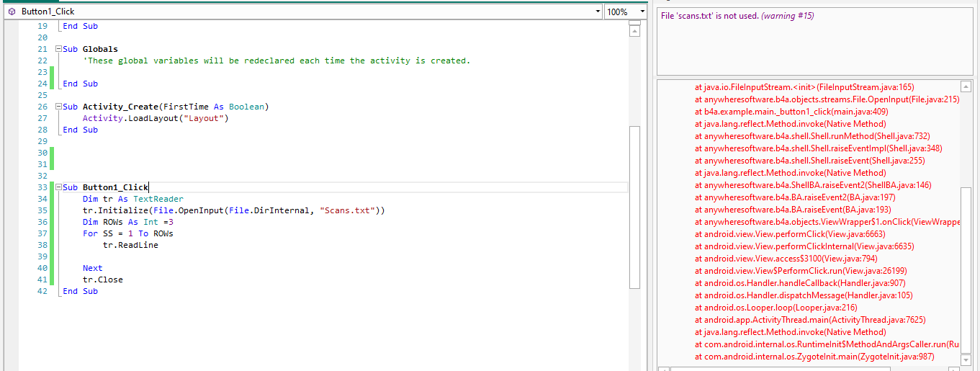This screenshot has height=371, width=980.
Task: Click the cube icon beside Button1_Click selector
Action: (x=12, y=12)
